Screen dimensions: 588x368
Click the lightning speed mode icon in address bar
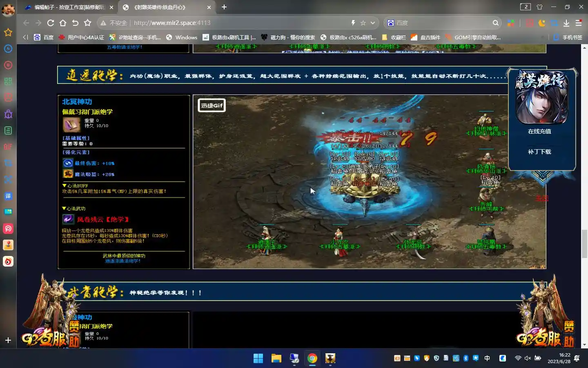tap(353, 23)
